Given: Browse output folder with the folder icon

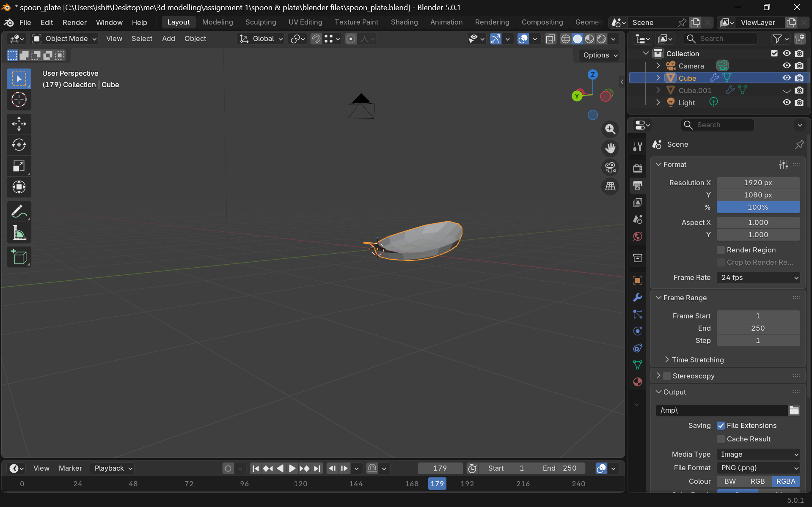Looking at the screenshot, I should [794, 410].
